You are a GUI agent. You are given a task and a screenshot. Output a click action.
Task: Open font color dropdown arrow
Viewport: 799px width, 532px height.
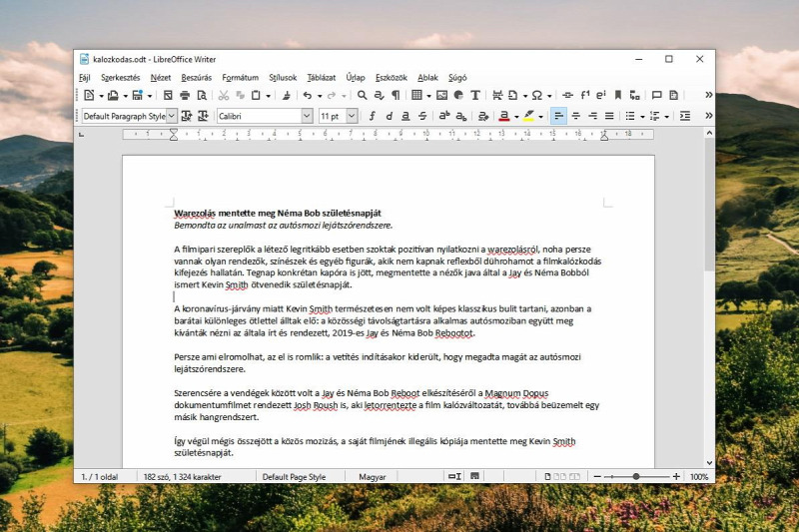tap(516, 117)
